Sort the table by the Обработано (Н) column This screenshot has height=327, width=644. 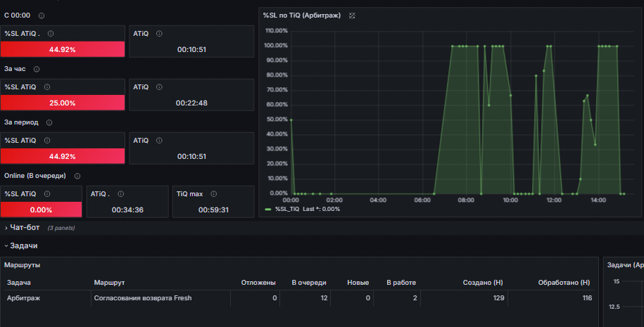click(564, 282)
